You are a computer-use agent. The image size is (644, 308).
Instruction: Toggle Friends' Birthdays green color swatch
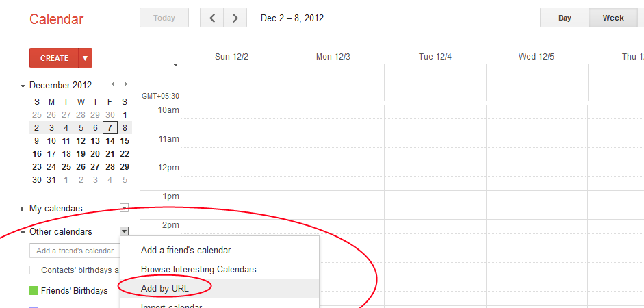point(34,291)
